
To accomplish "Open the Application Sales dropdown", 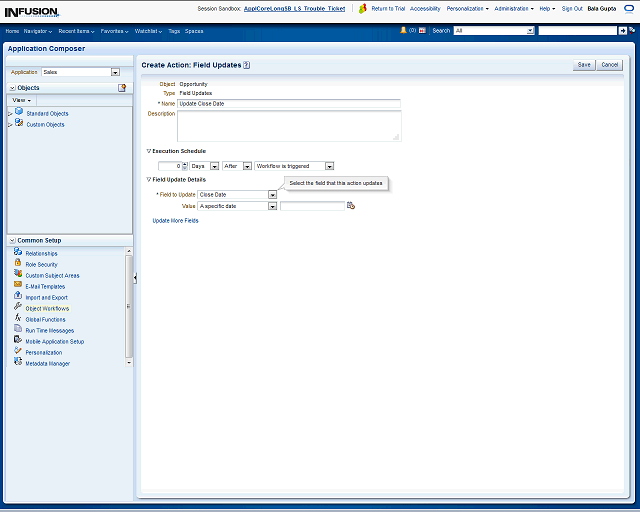I will pyautogui.click(x=115, y=72).
